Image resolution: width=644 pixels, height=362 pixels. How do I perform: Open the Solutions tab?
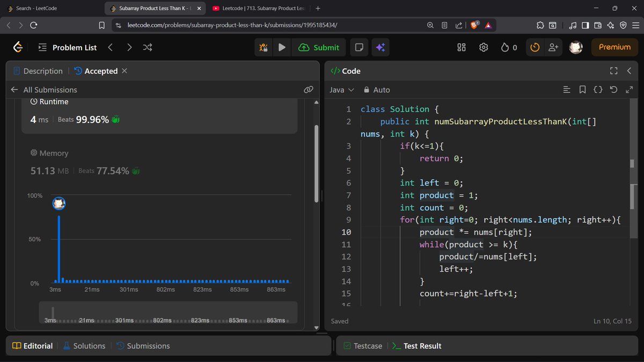(84, 346)
